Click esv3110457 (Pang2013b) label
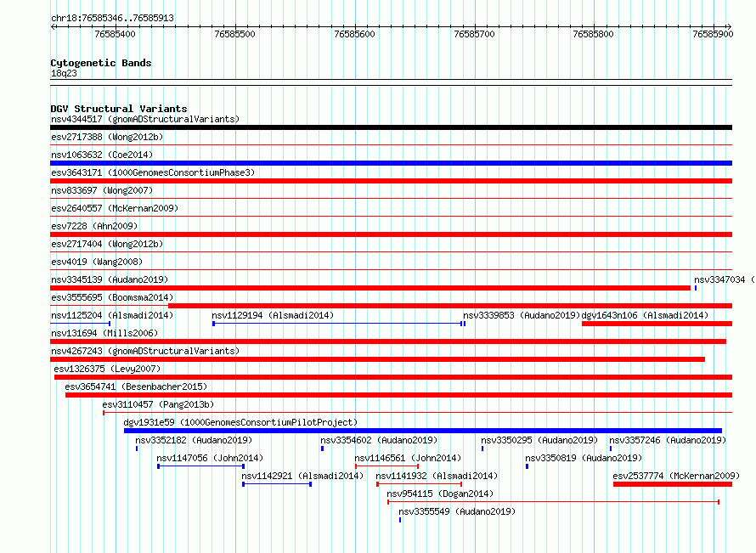Viewport: 756px width, 553px height. 158,404
